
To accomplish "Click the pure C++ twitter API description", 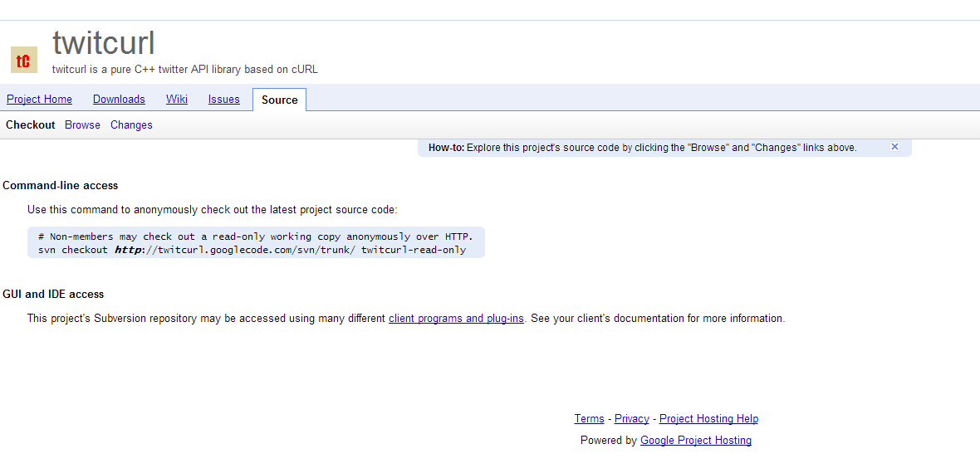I will pyautogui.click(x=185, y=70).
